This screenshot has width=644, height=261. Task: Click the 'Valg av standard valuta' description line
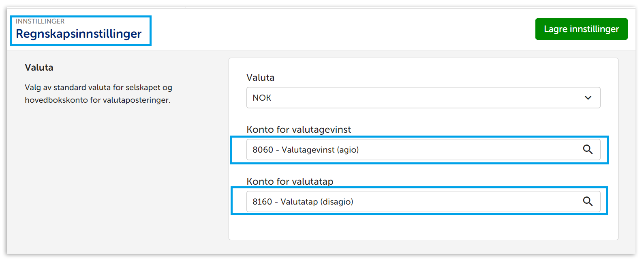coord(98,88)
